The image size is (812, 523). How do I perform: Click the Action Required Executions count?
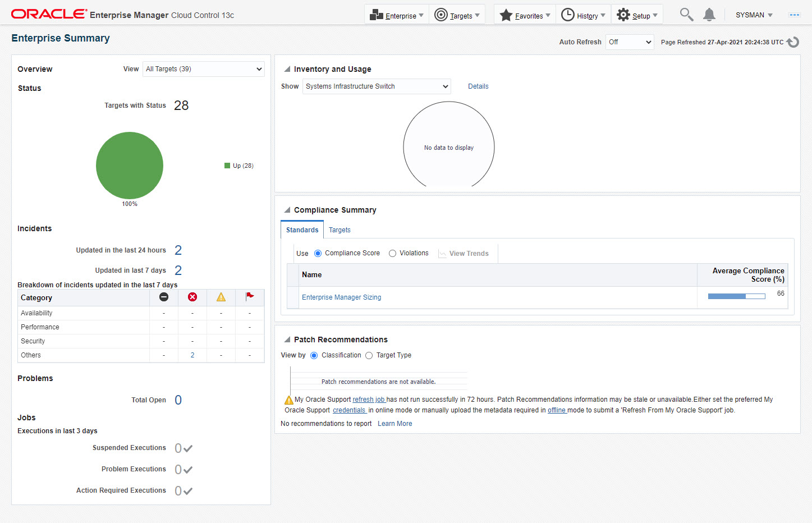tap(178, 491)
